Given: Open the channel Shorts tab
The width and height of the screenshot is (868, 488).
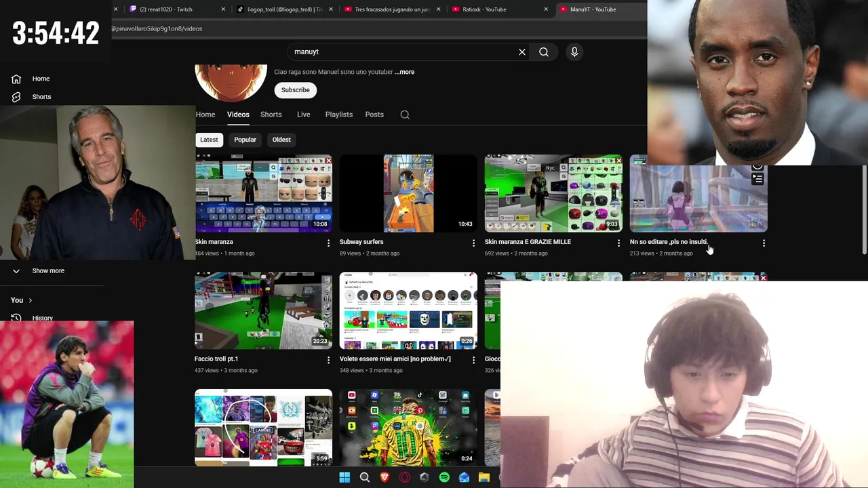Looking at the screenshot, I should click(271, 115).
